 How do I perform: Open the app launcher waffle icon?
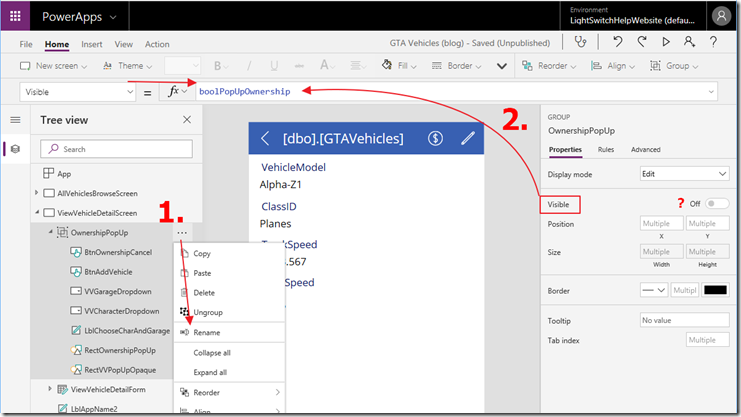point(15,16)
